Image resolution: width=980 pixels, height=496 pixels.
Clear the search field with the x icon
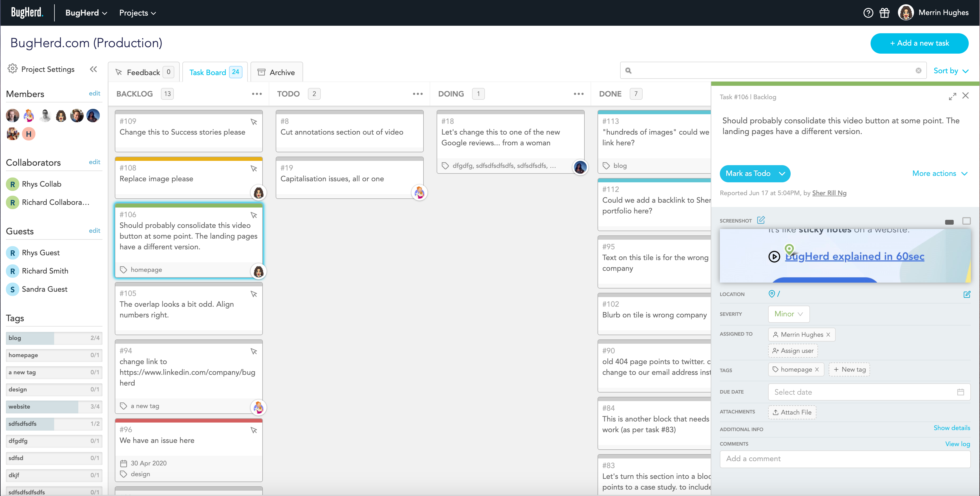tap(918, 71)
